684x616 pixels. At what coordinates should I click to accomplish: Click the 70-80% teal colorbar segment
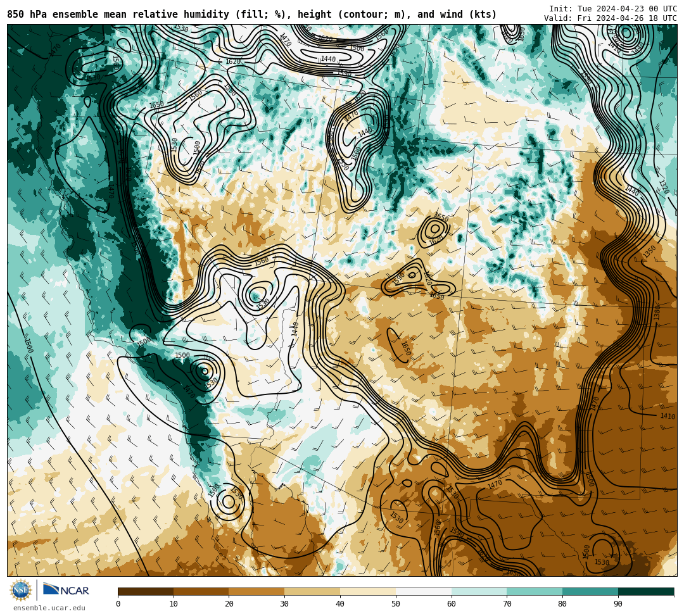(x=535, y=591)
